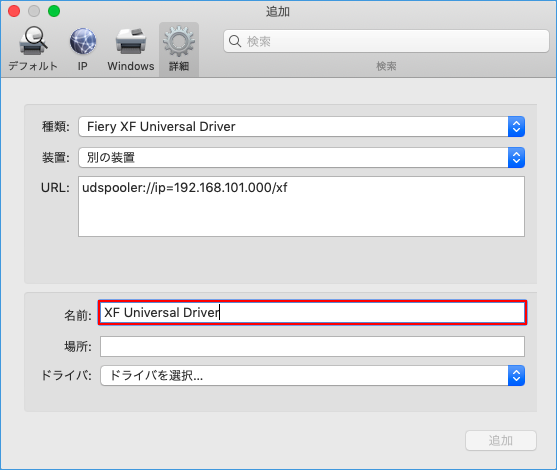This screenshot has height=470, width=557.
Task: Select the 詳細 gear tab
Action: click(179, 49)
